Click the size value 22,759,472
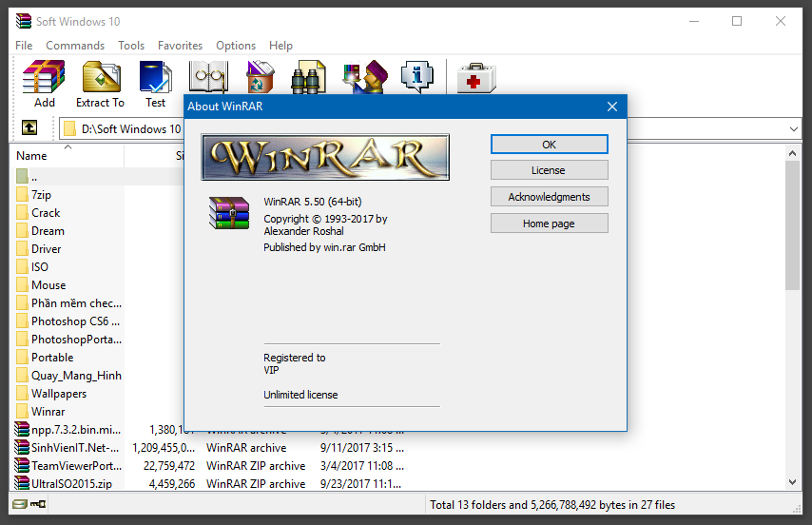The image size is (812, 525). 169,466
